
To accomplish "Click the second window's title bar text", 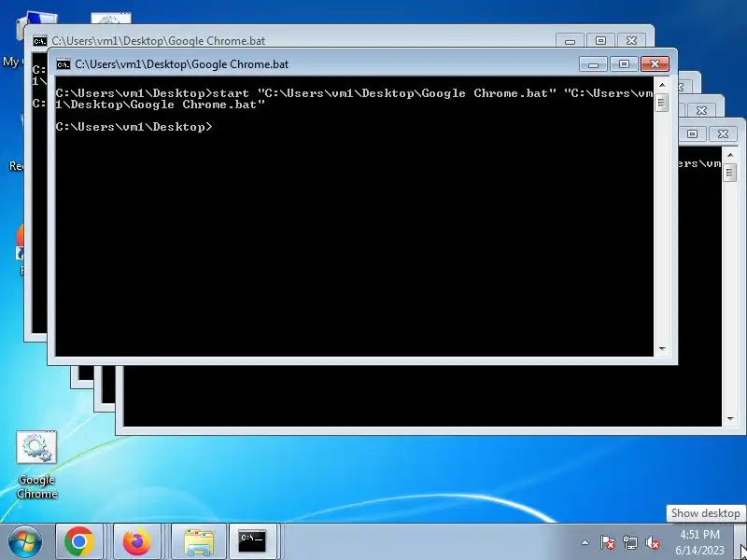I will click(158, 41).
